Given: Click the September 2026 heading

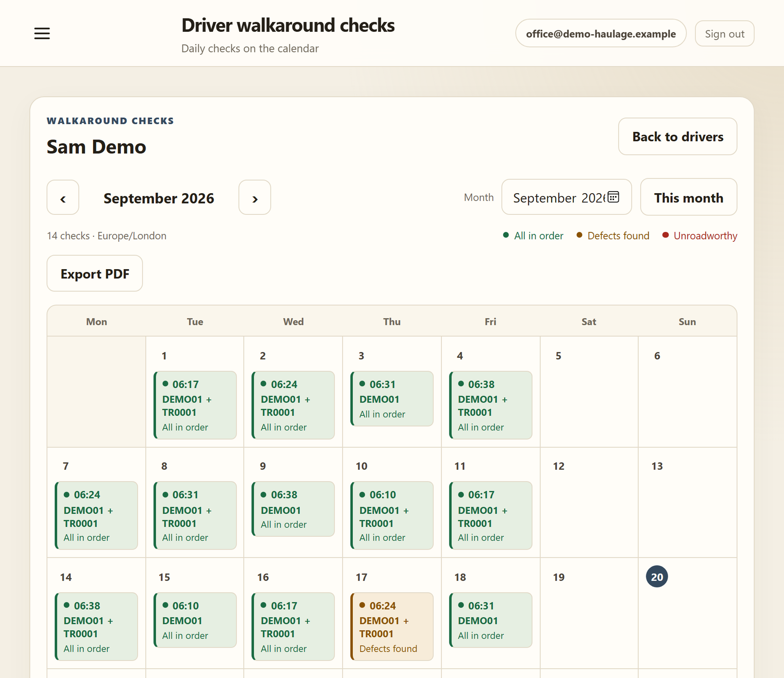Looking at the screenshot, I should [159, 198].
